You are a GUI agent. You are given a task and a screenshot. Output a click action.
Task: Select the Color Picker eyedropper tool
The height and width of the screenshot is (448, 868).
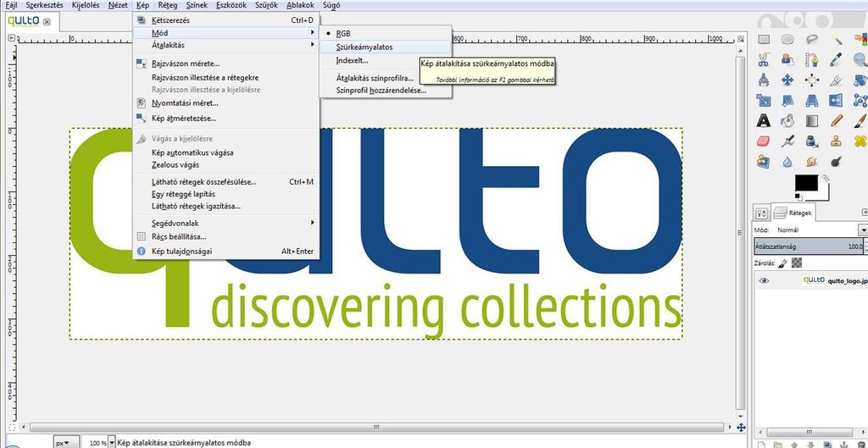click(837, 59)
